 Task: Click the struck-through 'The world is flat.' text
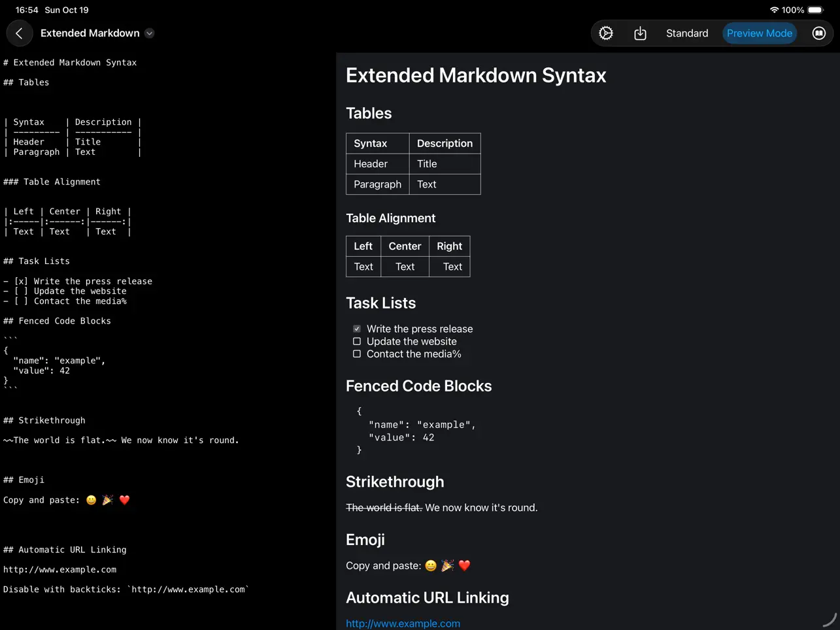click(x=384, y=508)
